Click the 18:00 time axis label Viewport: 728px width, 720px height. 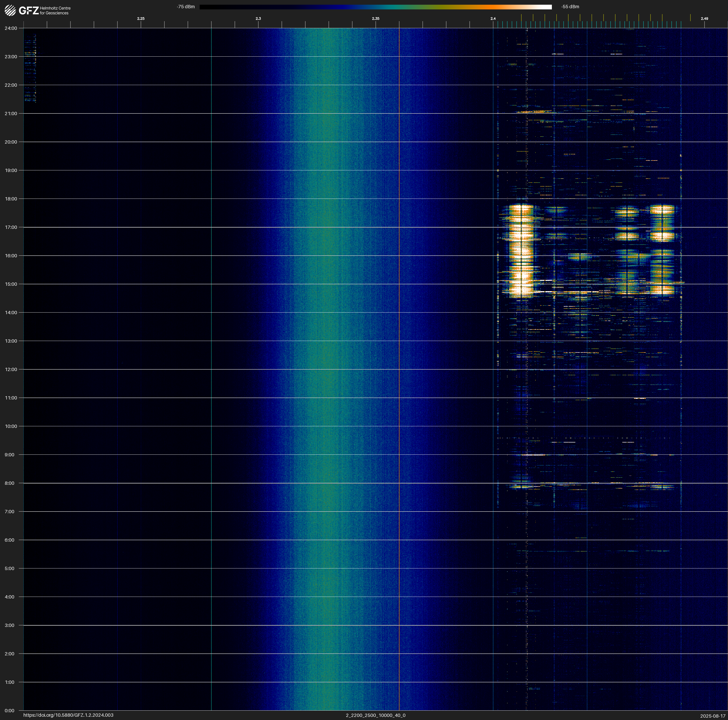coord(11,199)
